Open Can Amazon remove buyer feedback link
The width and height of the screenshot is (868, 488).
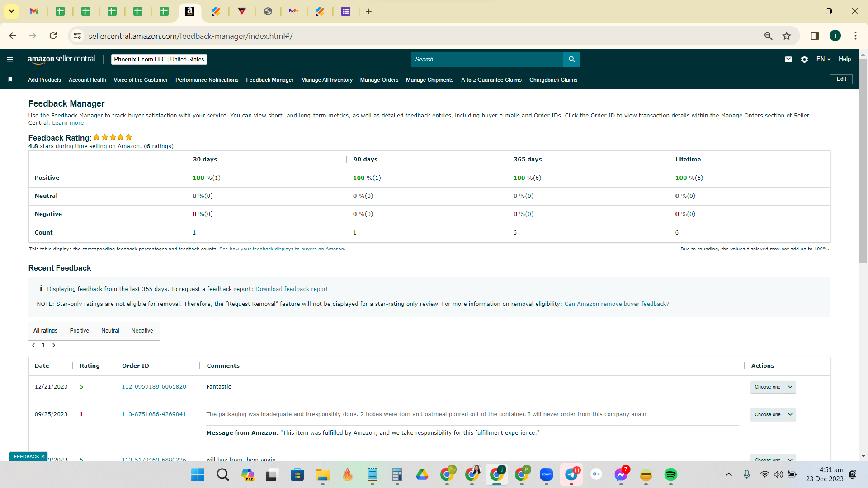[617, 304]
